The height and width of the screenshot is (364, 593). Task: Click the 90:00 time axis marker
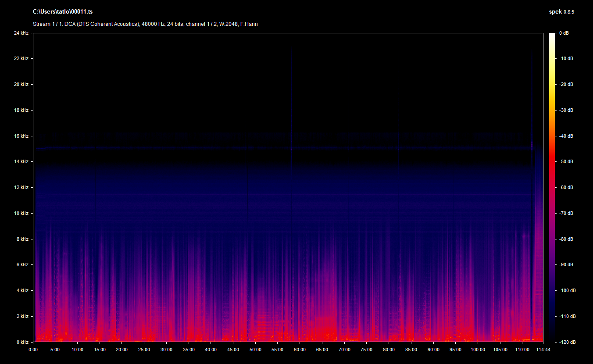click(x=433, y=350)
